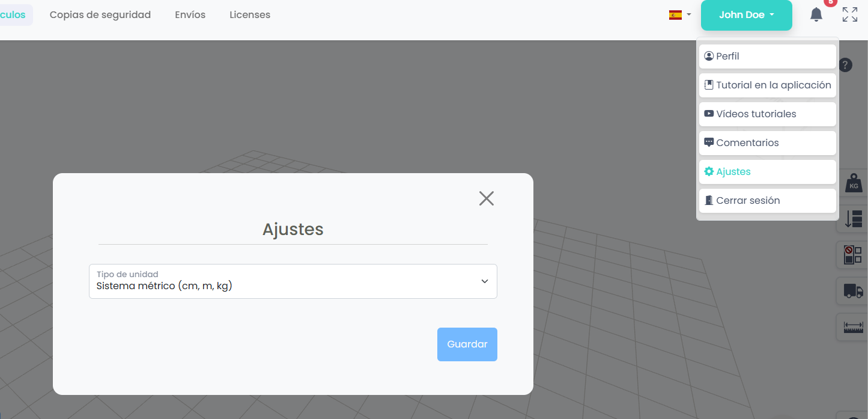Close the Ajustes dialog with X
The image size is (868, 419).
(x=486, y=198)
